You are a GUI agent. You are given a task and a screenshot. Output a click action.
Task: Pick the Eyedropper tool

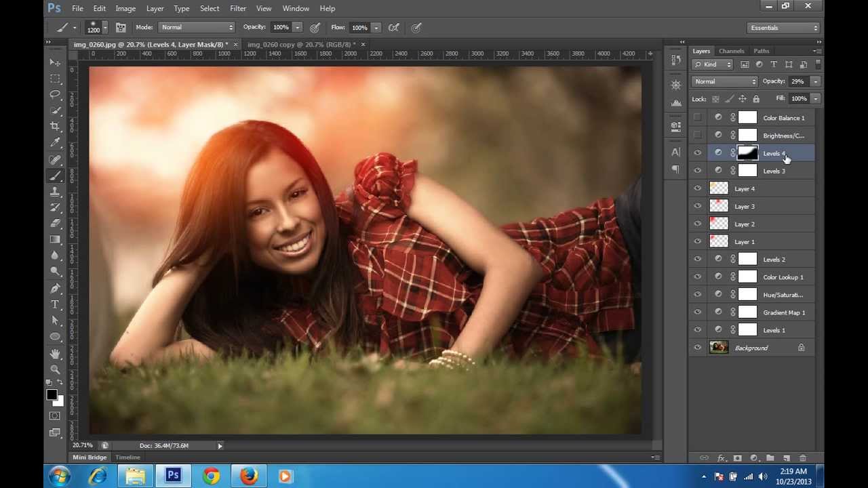click(55, 143)
